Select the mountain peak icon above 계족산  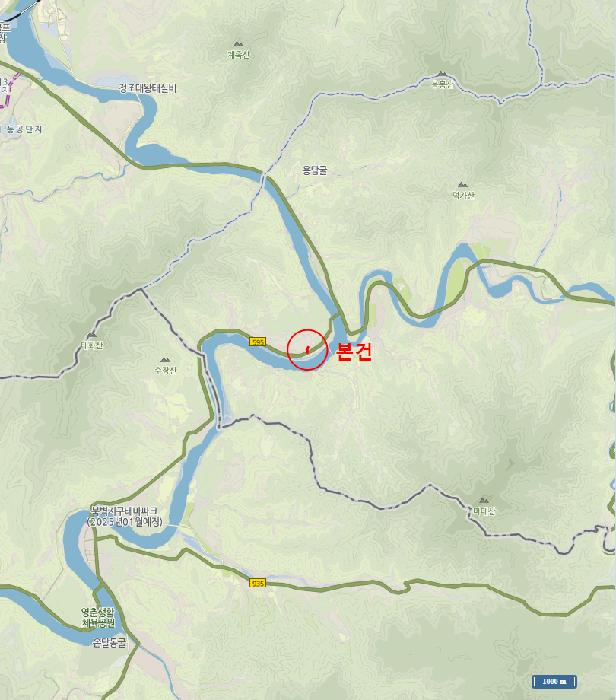point(238,44)
